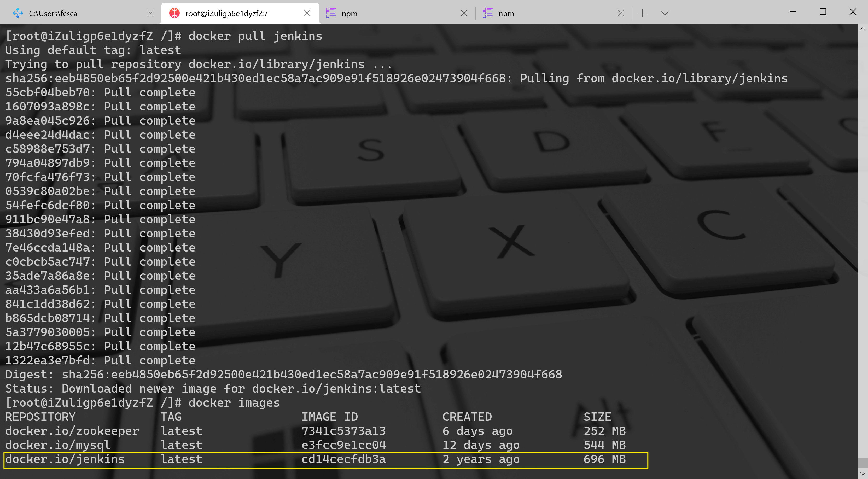
Task: Close the root@iZuligp6e1dyzfZ tab
Action: (x=307, y=13)
